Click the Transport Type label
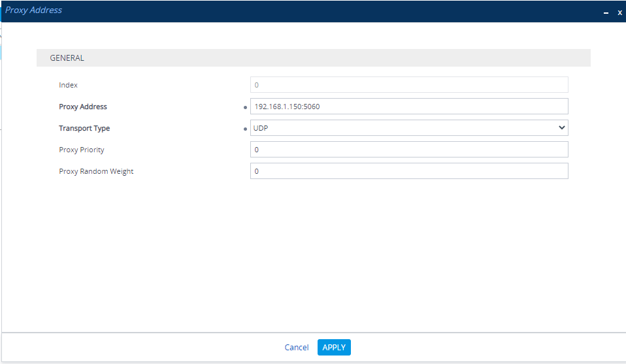This screenshot has height=364, width=626. tap(84, 128)
